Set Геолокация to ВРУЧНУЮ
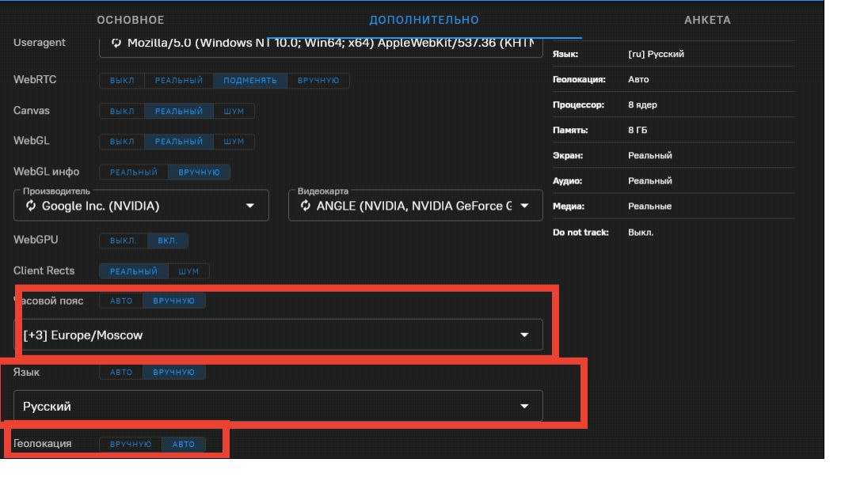 131,444
